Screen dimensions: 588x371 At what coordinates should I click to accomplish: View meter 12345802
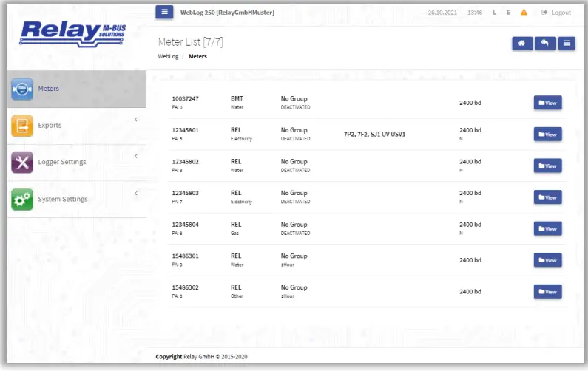coord(547,166)
